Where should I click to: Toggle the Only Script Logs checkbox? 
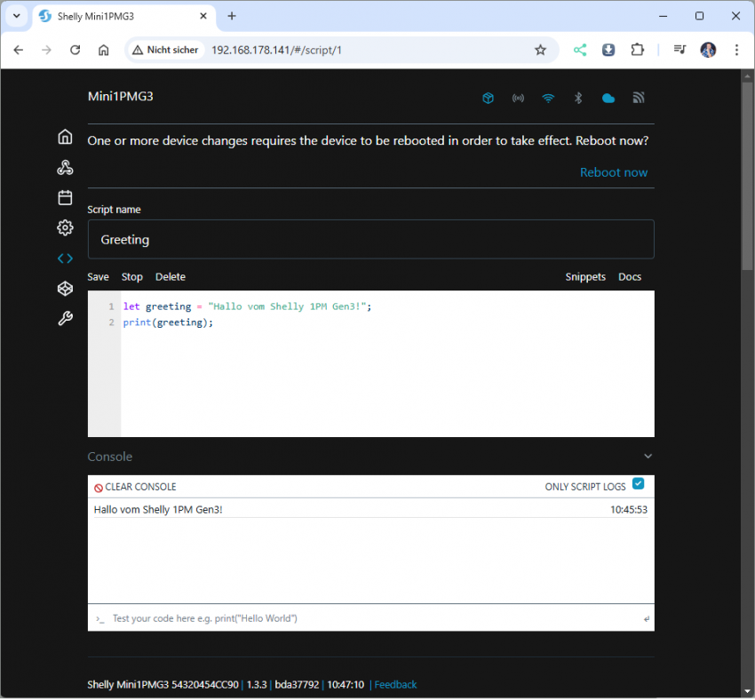click(638, 484)
